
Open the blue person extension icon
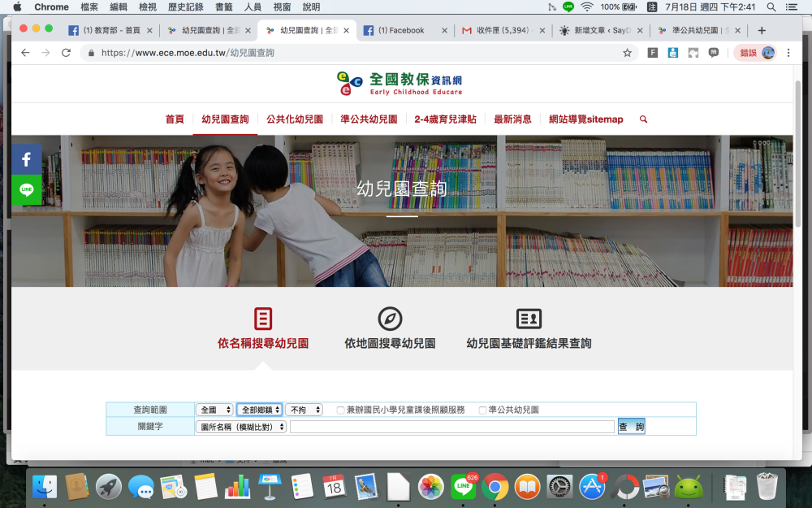(x=672, y=52)
